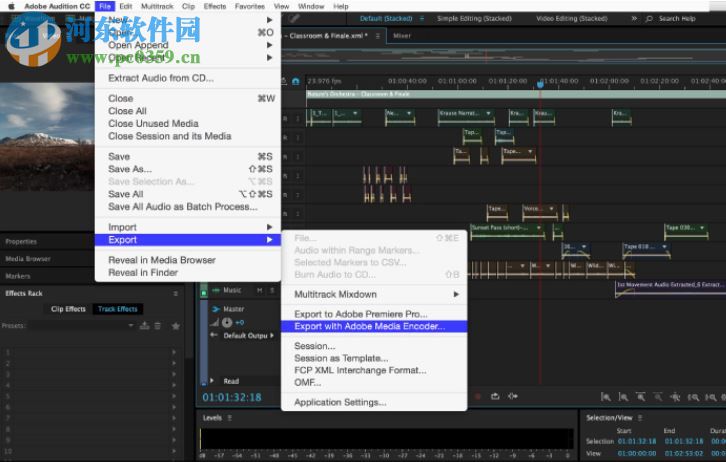Screen dimensions: 726x462
Task: Select the Clip Effects toggle
Action: pos(68,309)
